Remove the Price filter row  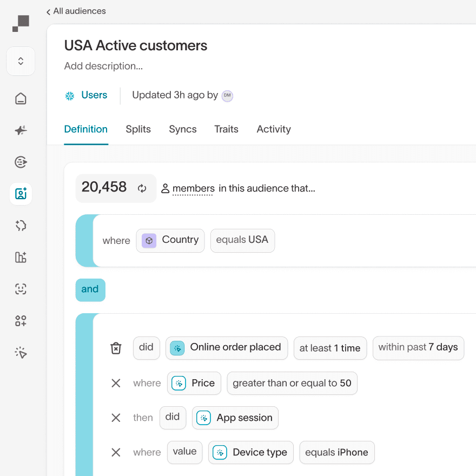pyautogui.click(x=115, y=383)
